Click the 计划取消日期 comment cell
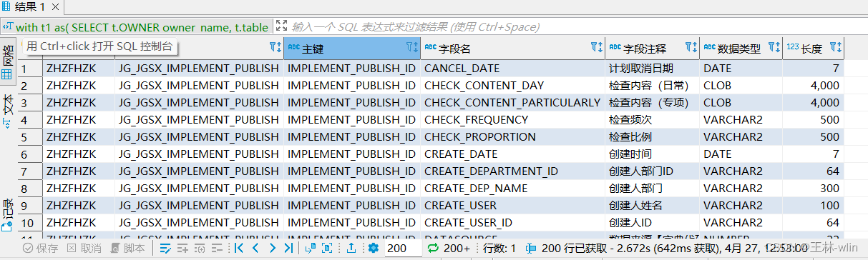 [x=652, y=69]
